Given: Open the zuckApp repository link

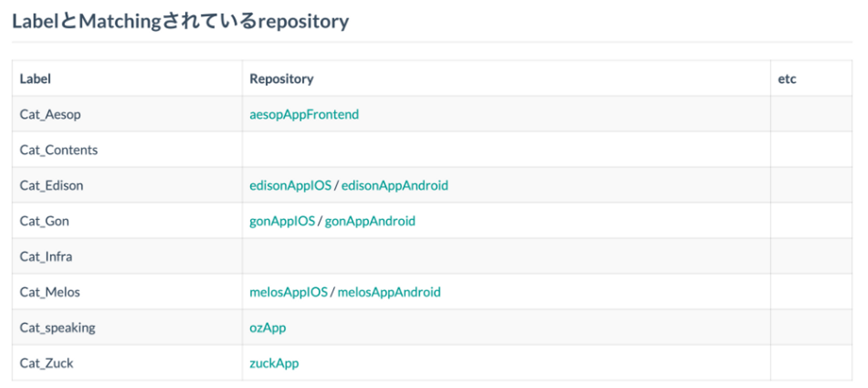Looking at the screenshot, I should point(274,363).
